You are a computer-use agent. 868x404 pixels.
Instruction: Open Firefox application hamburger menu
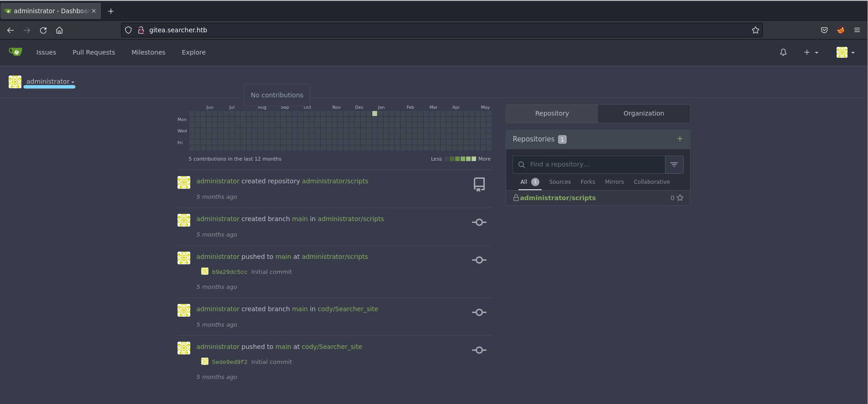857,30
